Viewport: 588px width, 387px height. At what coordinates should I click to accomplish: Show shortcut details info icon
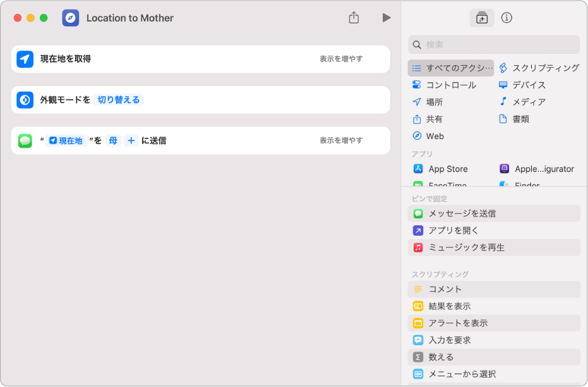507,18
